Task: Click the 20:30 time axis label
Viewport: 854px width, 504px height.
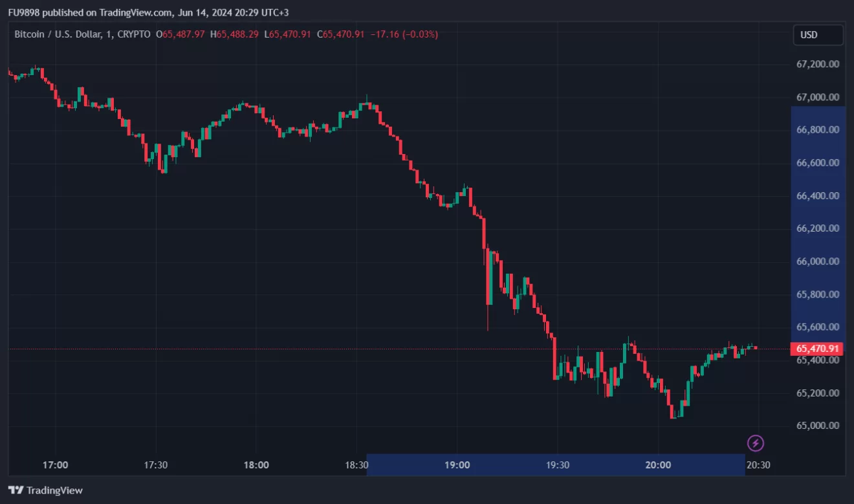Action: click(758, 465)
